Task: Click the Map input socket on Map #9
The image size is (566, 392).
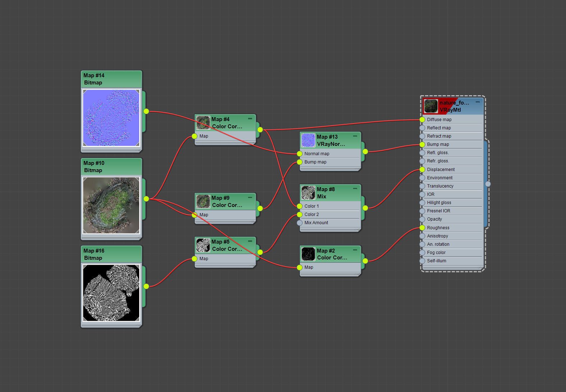Action: (195, 215)
